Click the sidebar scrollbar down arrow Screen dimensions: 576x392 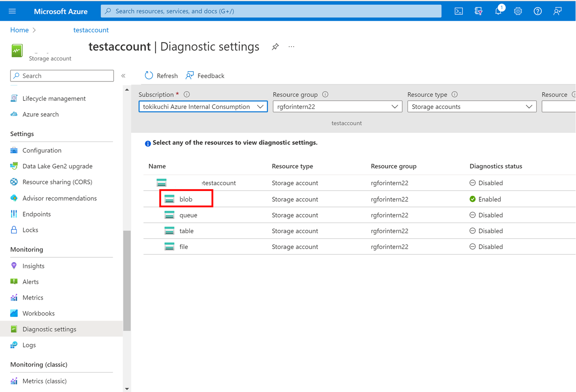click(x=127, y=389)
